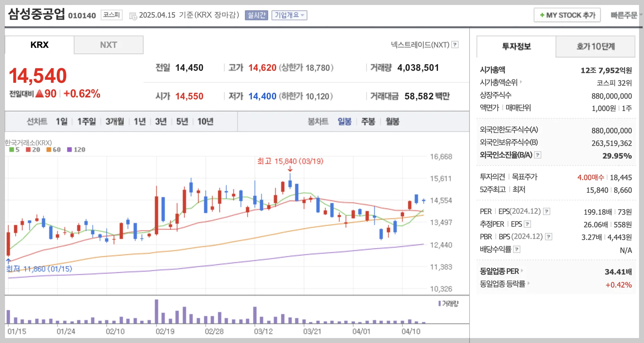Click the stock code 010140
Image resolution: width=644 pixels, height=343 pixels.
coord(82,16)
